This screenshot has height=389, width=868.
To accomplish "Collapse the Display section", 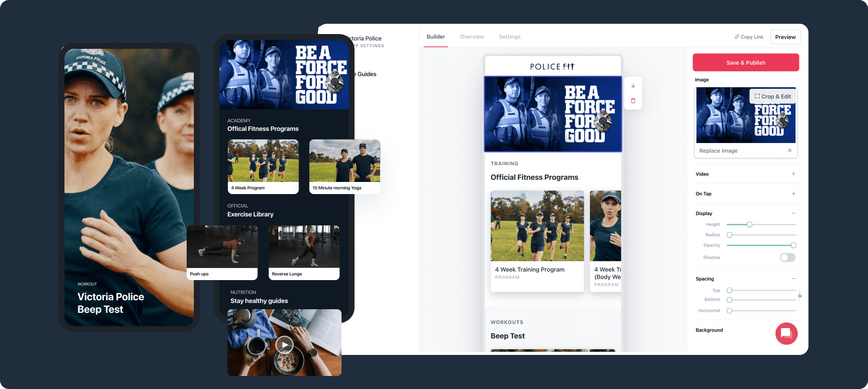I will tap(793, 213).
